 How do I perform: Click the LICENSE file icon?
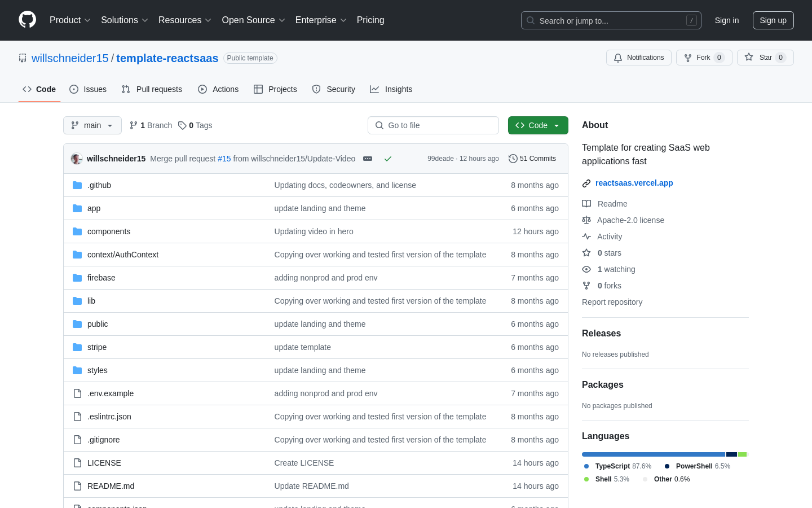(77, 463)
